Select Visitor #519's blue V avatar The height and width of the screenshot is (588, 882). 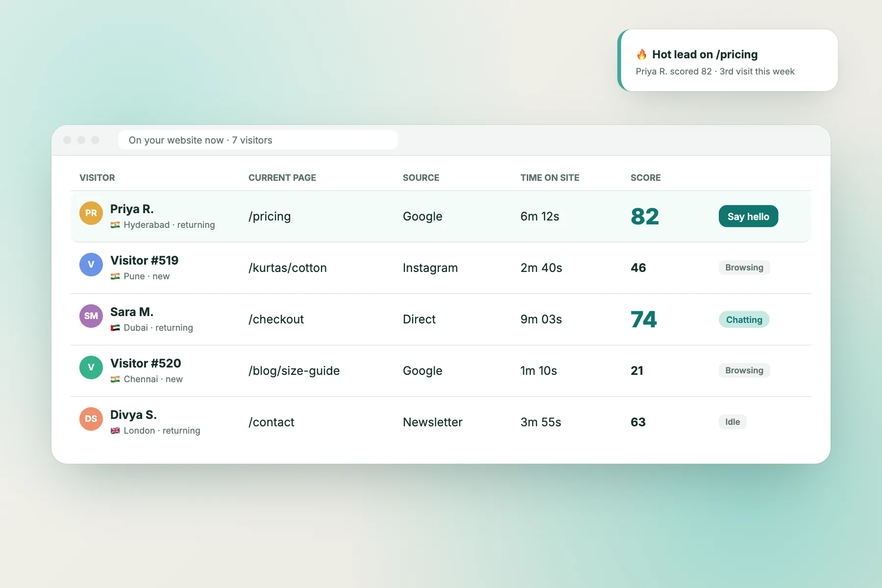click(x=91, y=265)
